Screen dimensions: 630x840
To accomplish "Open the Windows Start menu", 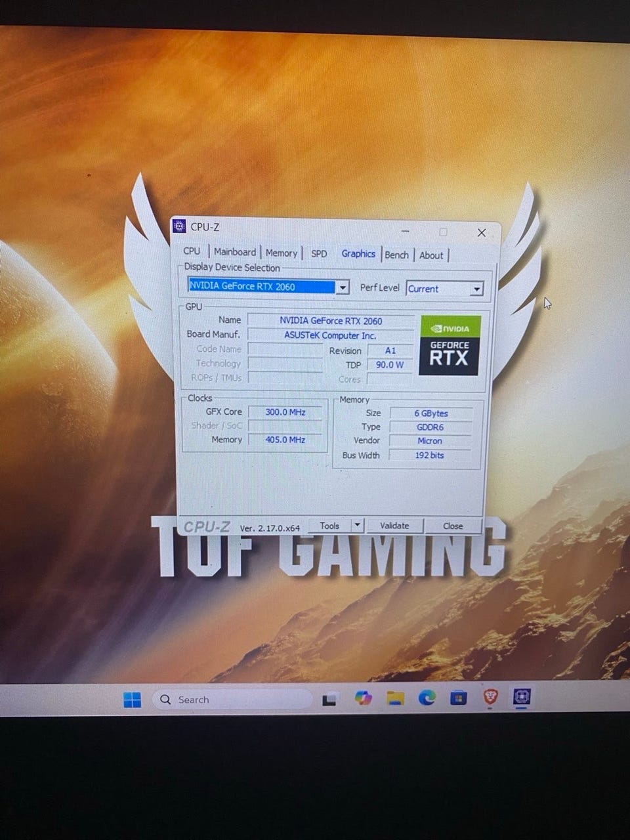I will (x=132, y=700).
